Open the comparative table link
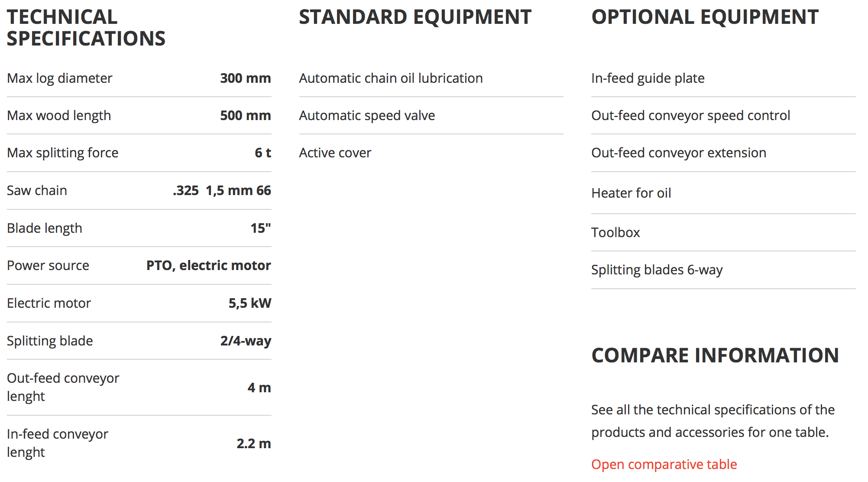The image size is (868, 482). coord(664,464)
